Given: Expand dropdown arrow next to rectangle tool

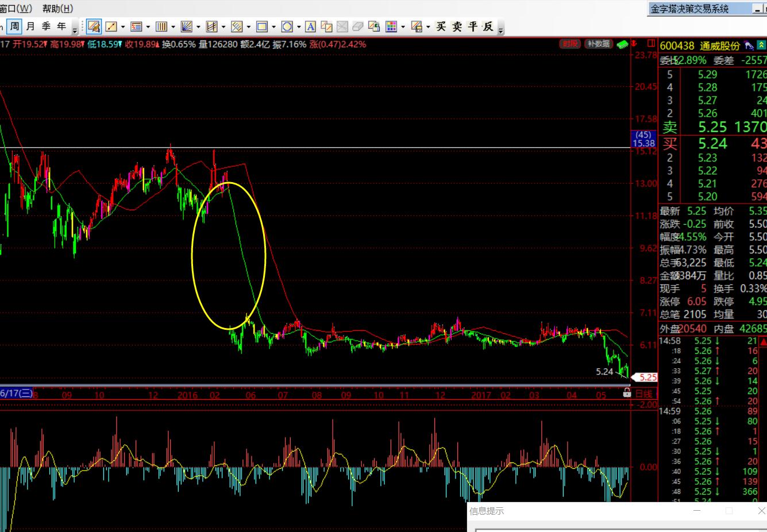Looking at the screenshot, I should [273, 27].
